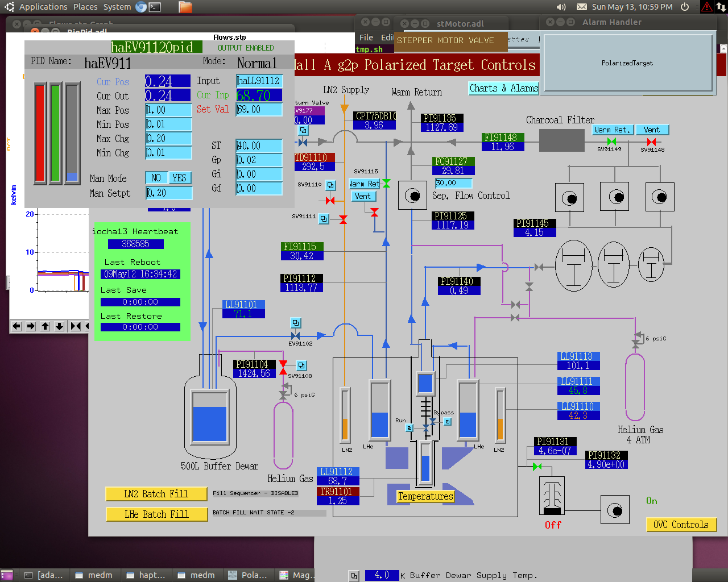Click graph pan down arrow

click(60, 326)
